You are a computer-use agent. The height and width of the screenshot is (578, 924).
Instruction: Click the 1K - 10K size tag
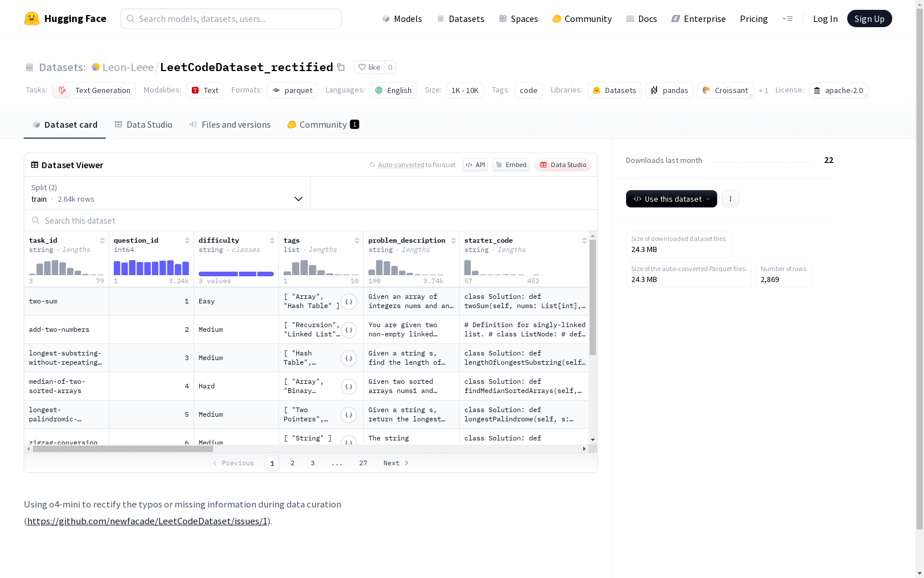(x=465, y=90)
